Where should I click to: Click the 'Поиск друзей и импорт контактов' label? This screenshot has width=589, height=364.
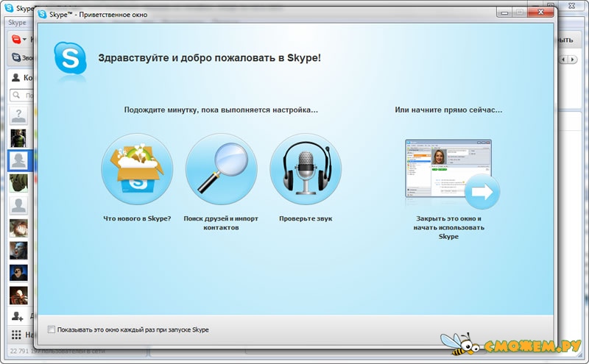221,223
